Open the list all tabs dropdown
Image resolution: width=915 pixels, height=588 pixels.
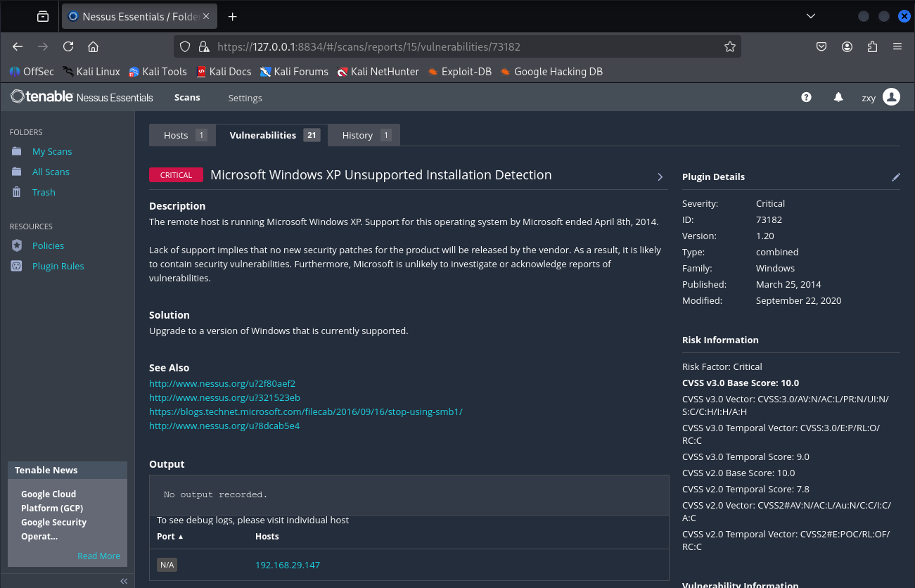(x=811, y=15)
